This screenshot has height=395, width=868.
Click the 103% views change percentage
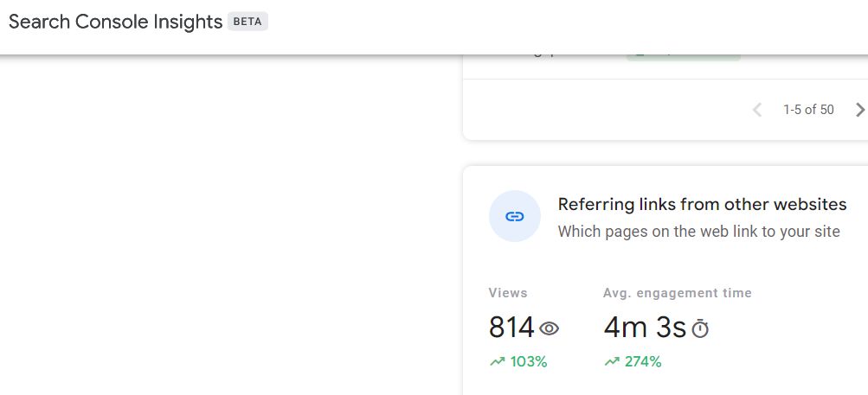coord(529,362)
